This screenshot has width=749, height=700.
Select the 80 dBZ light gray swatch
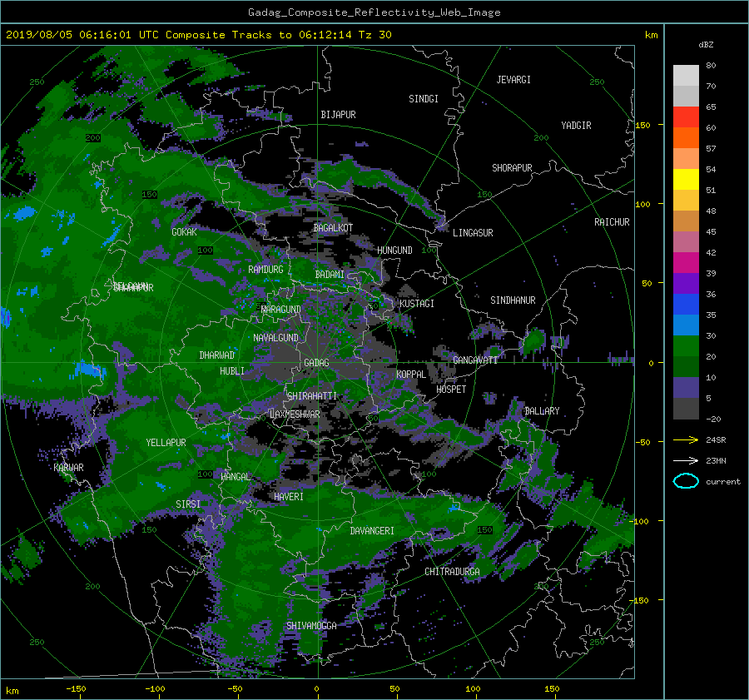click(686, 76)
